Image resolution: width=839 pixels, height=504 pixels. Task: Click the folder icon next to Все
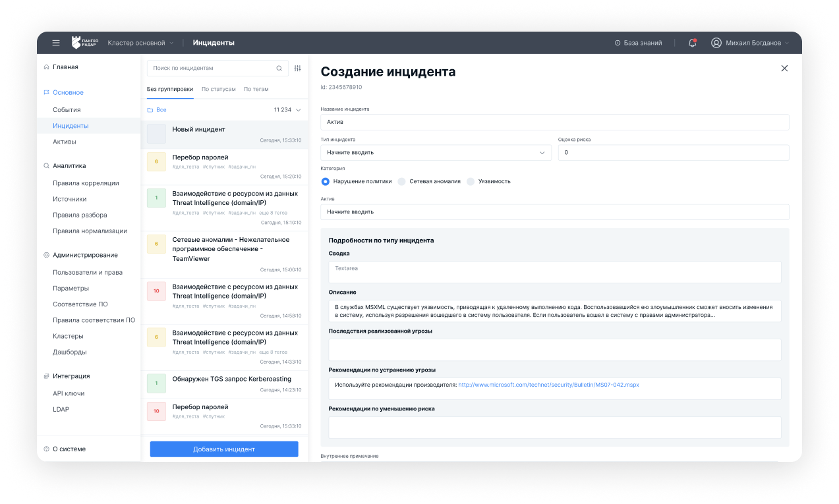(152, 109)
